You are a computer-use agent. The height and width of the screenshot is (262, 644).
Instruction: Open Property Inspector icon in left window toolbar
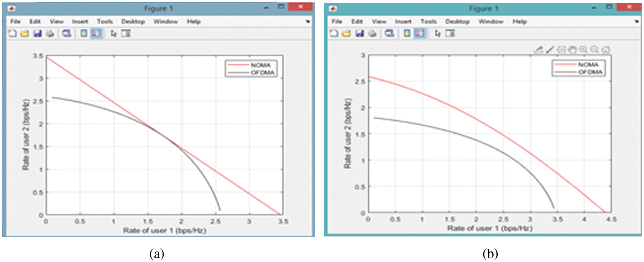(126, 34)
